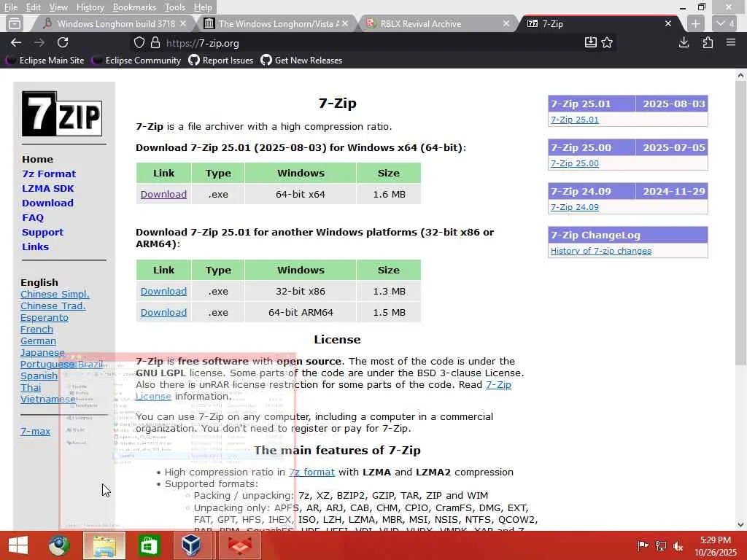Go to the Download sidebar page
The height and width of the screenshot is (560, 747).
point(47,203)
